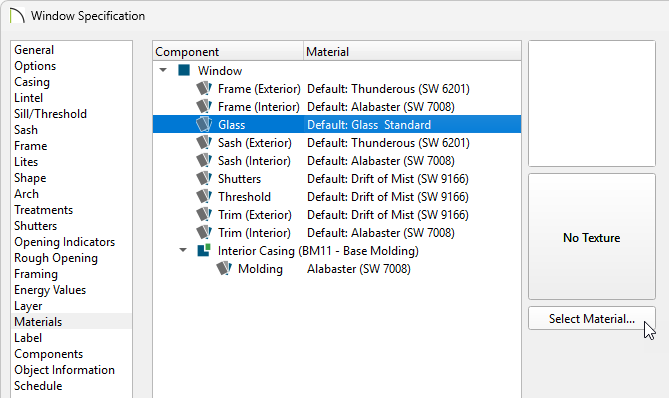Click the Trim (Exterior) material icon
This screenshot has width=669, height=398.
(204, 215)
